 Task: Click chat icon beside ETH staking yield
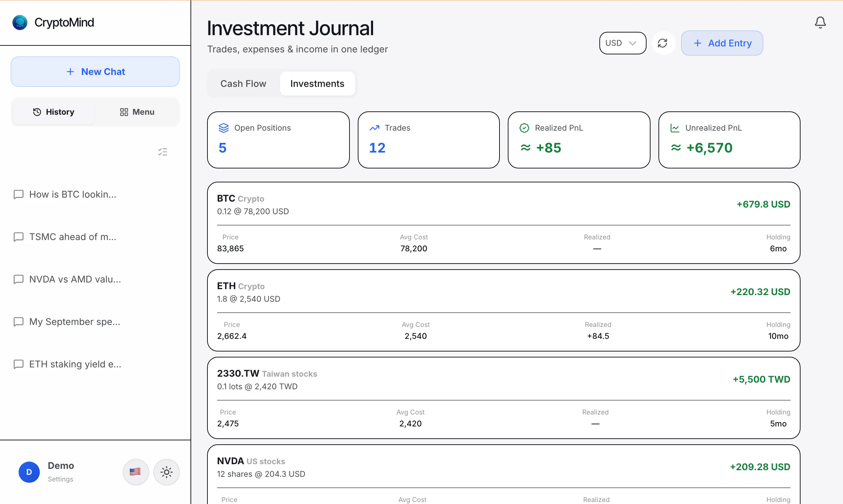pyautogui.click(x=18, y=364)
